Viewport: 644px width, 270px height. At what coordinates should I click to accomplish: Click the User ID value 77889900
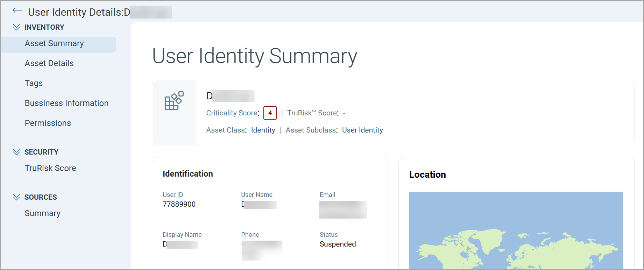coord(179,204)
